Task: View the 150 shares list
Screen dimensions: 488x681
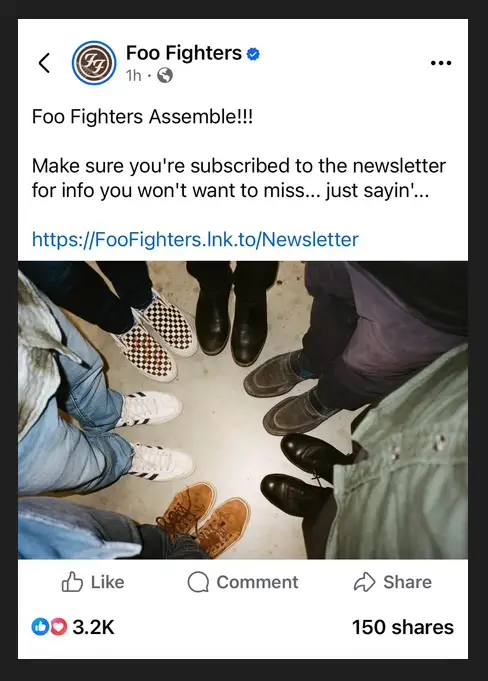Action: point(403,627)
